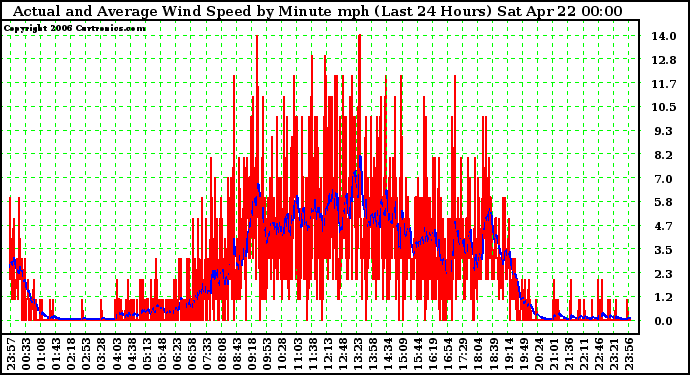Click the 10:28 time label

tap(282, 353)
